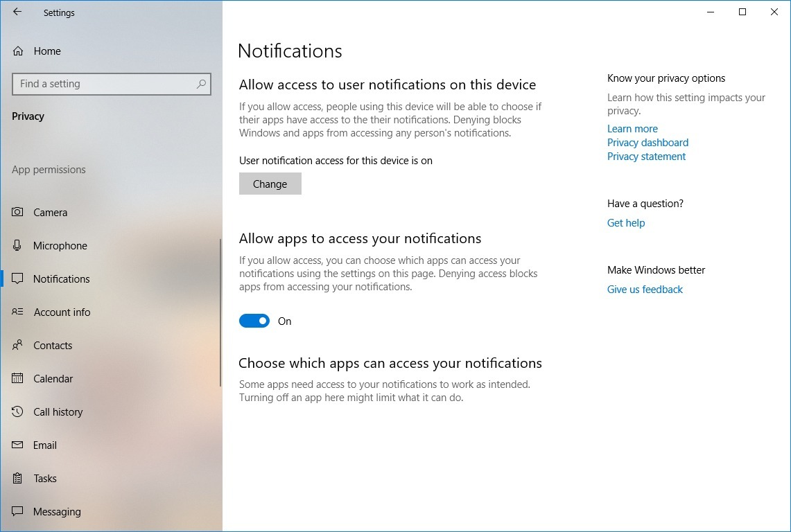The width and height of the screenshot is (791, 532).
Task: Click "Have a question?" heading
Action: click(x=645, y=203)
